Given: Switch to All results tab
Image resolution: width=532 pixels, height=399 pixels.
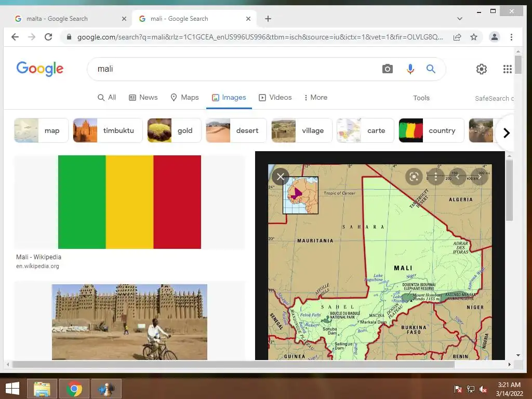Looking at the screenshot, I should [107, 97].
